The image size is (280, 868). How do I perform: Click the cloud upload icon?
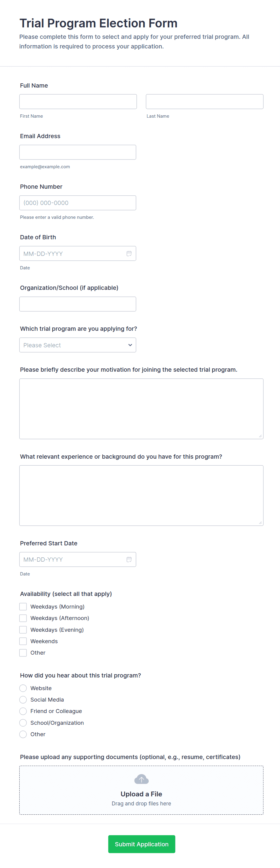(141, 779)
